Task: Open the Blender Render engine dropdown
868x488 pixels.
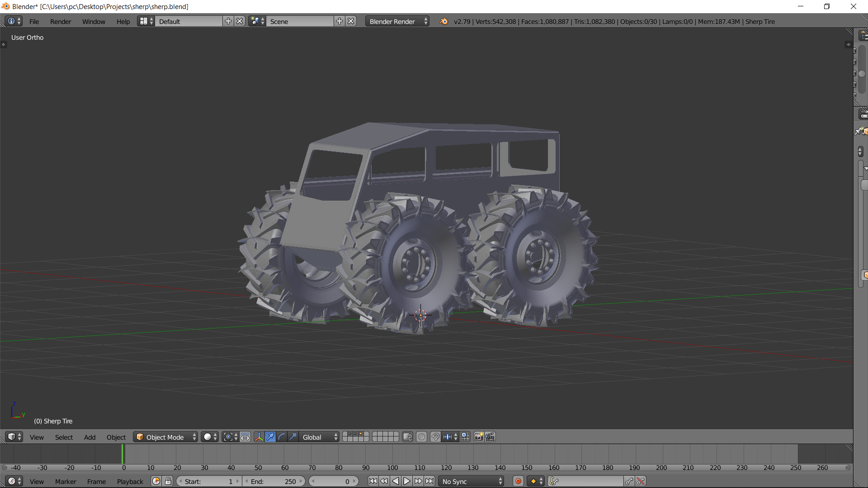Action: tap(397, 21)
